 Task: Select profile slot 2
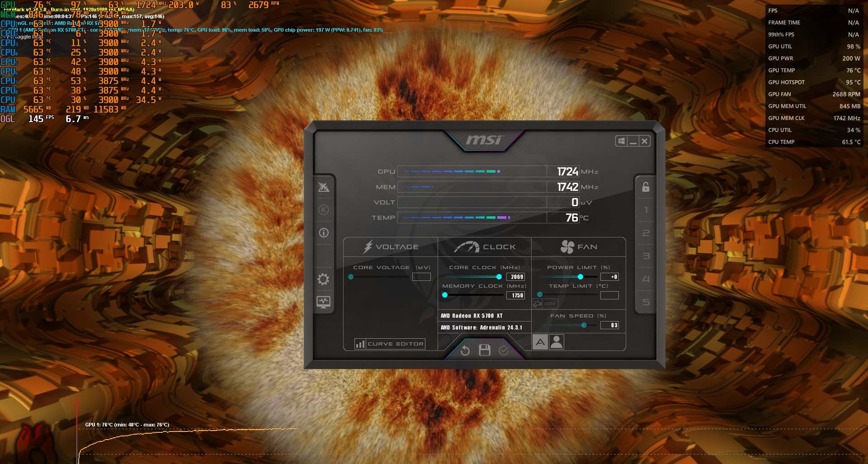(x=646, y=233)
